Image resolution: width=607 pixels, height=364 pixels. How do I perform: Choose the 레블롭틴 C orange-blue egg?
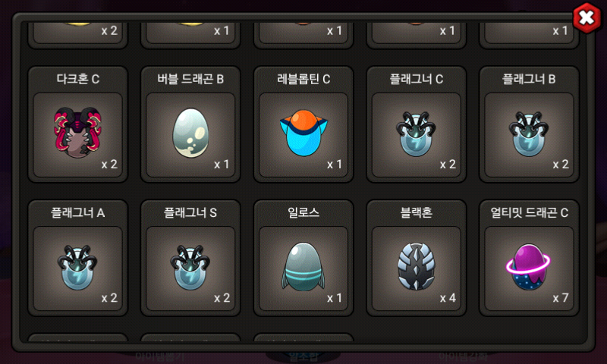click(303, 133)
